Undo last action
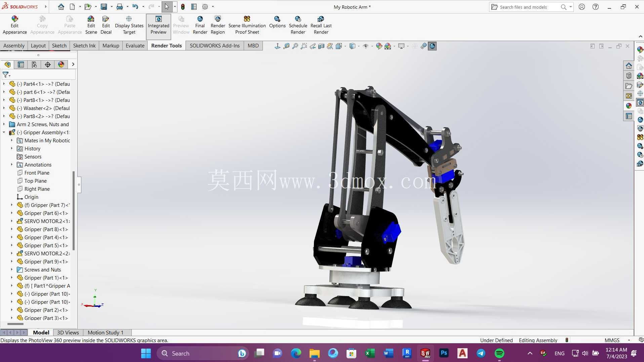This screenshot has height=362, width=644. pos(135,7)
